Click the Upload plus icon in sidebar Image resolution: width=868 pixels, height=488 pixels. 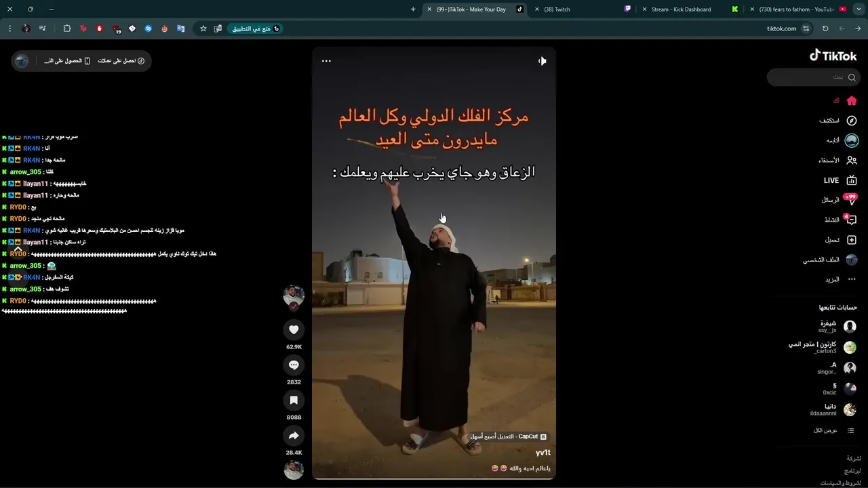(x=852, y=240)
